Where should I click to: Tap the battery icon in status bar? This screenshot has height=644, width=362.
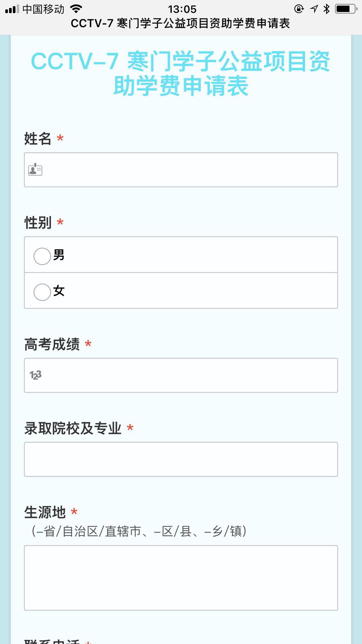pyautogui.click(x=346, y=9)
